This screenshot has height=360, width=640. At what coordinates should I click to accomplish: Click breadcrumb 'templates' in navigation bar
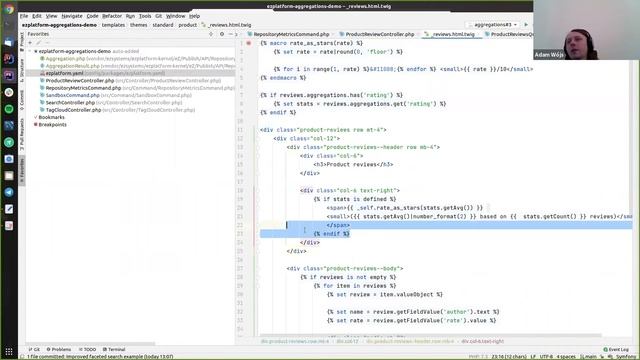[x=113, y=25]
